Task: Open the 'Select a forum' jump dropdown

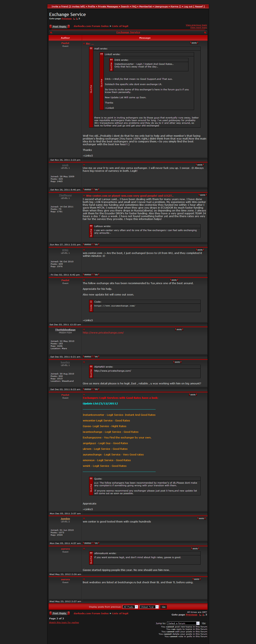Action: [183, 623]
